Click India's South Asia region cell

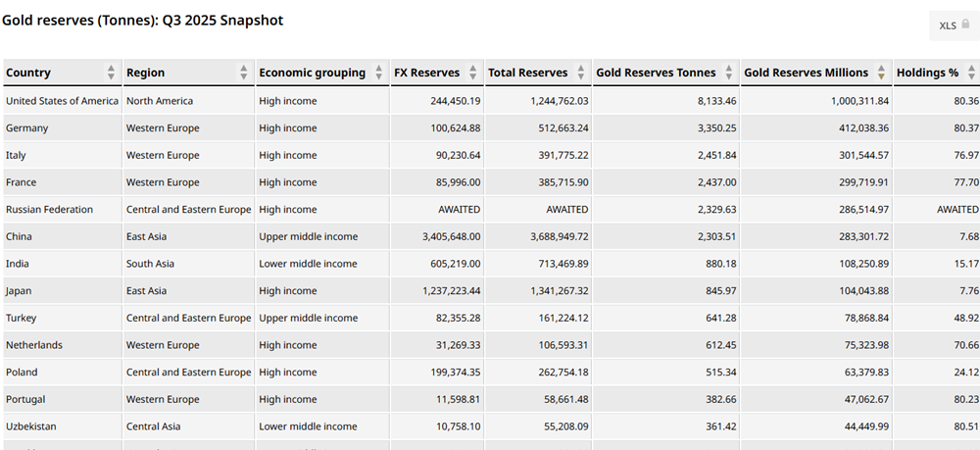point(150,264)
